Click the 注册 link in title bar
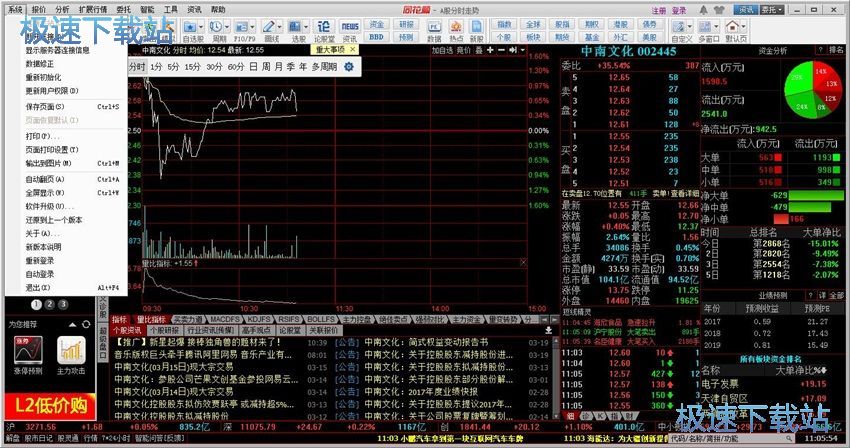 point(659,10)
